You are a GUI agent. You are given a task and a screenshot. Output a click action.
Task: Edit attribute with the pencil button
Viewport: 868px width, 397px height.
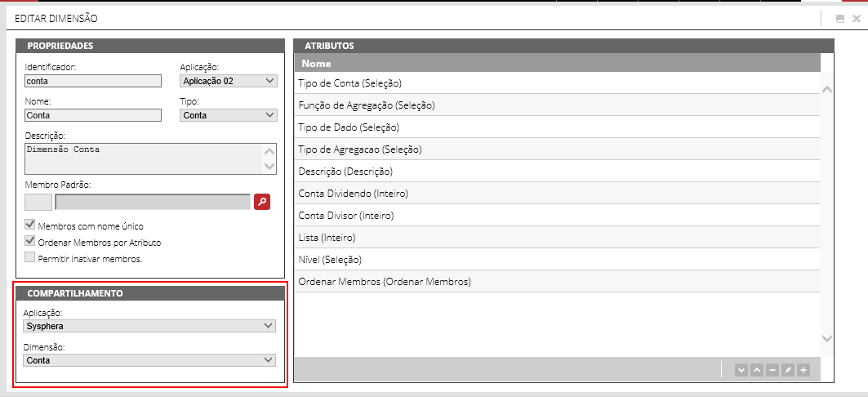[788, 369]
